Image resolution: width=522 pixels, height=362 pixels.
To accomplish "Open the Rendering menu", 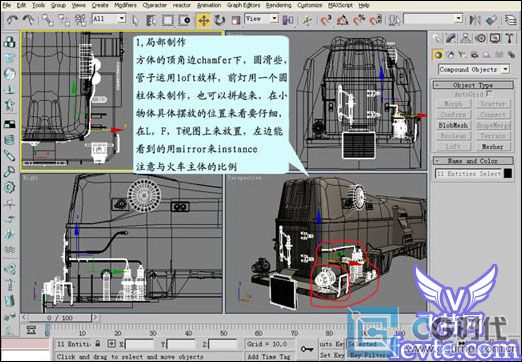I will click(x=279, y=5).
